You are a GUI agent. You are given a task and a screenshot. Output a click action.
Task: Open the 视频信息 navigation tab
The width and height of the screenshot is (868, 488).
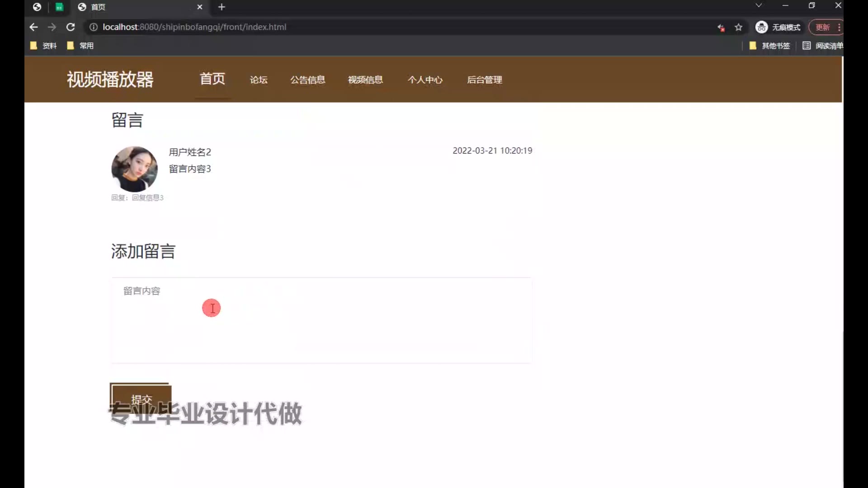coord(365,80)
